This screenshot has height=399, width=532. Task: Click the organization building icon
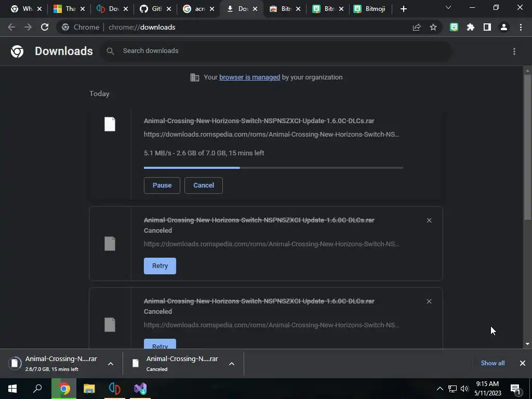pos(195,77)
